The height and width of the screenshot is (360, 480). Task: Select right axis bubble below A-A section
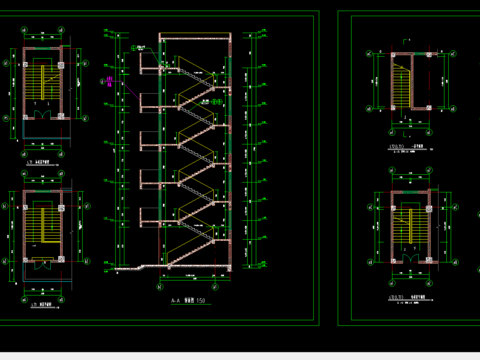(x=215, y=287)
